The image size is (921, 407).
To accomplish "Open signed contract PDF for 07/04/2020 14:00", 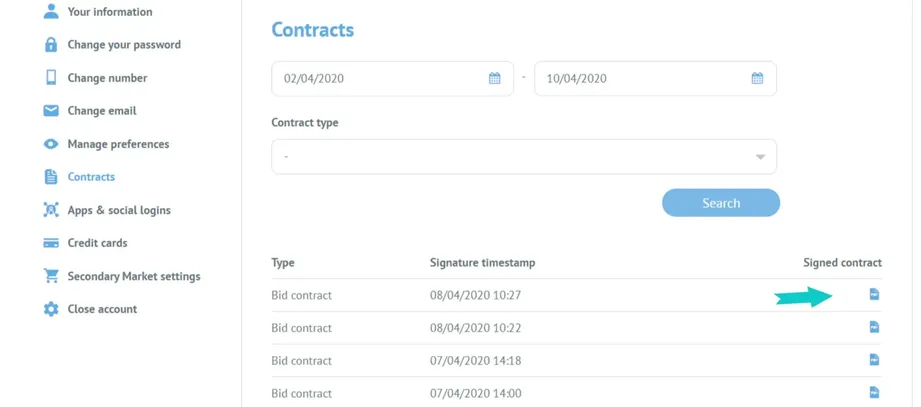I will (874, 392).
